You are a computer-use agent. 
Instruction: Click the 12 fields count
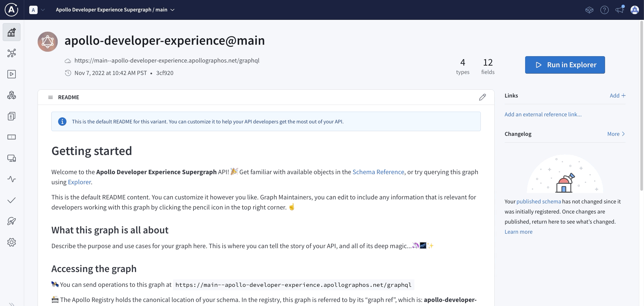pyautogui.click(x=488, y=66)
